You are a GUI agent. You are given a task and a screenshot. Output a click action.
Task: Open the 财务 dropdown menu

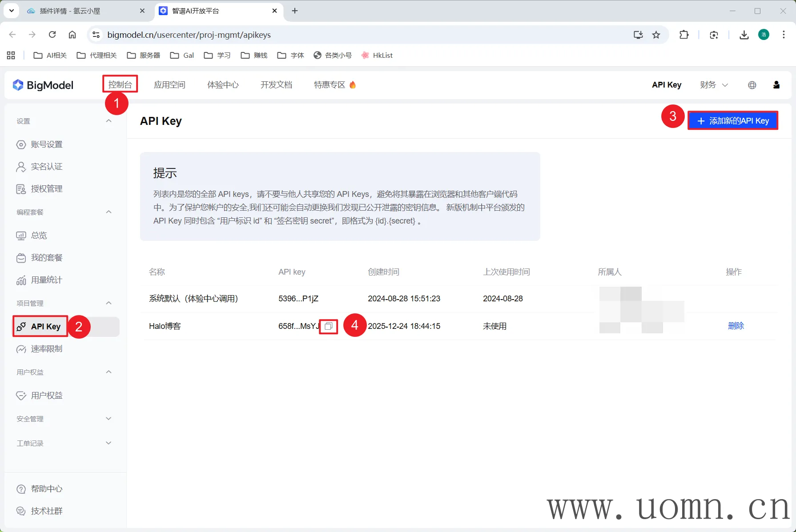click(x=713, y=85)
